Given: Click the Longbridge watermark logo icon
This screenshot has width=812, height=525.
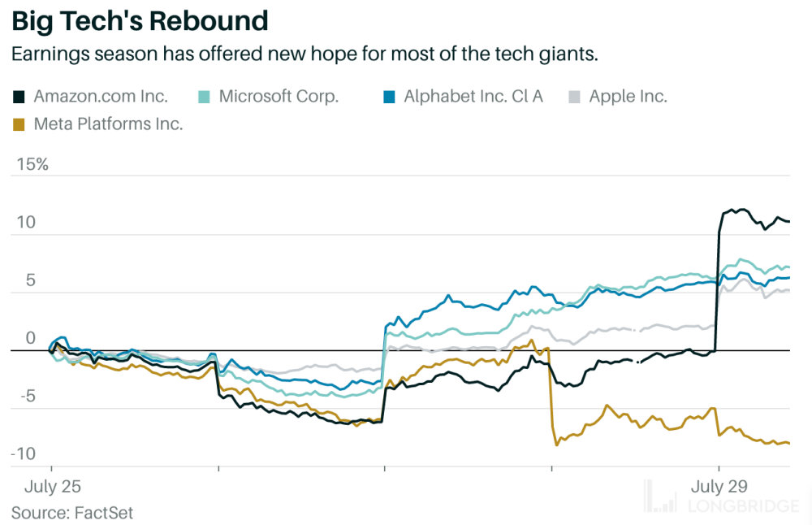Looking at the screenshot, I should [x=662, y=497].
